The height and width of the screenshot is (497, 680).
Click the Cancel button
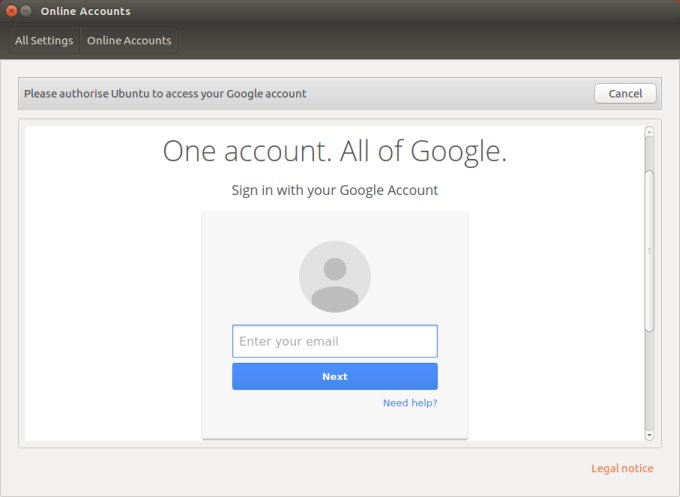tap(625, 93)
